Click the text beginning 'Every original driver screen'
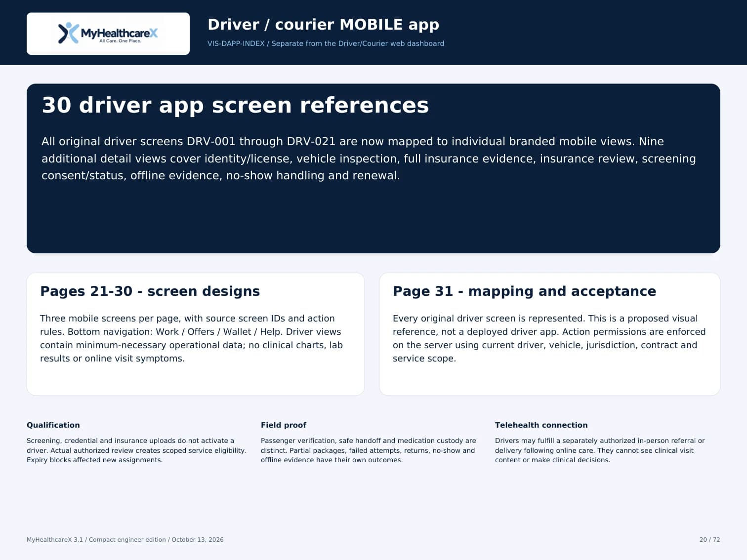The height and width of the screenshot is (560, 747). click(x=549, y=338)
